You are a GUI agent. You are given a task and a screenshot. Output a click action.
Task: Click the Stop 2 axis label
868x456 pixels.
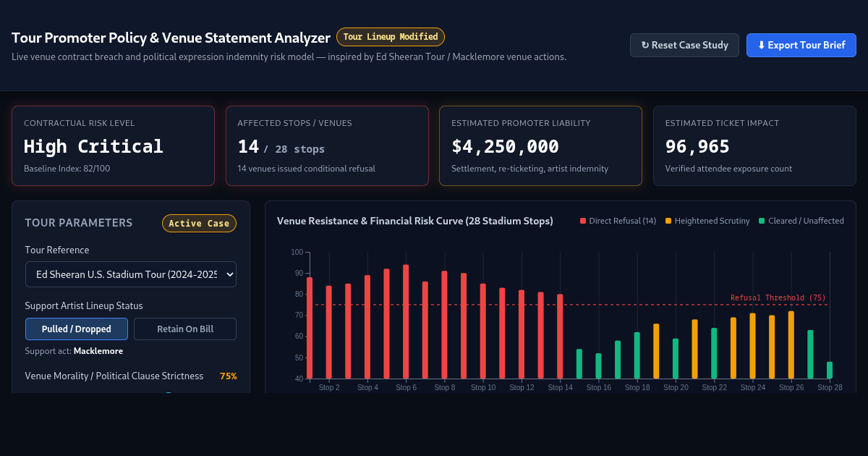tap(329, 388)
